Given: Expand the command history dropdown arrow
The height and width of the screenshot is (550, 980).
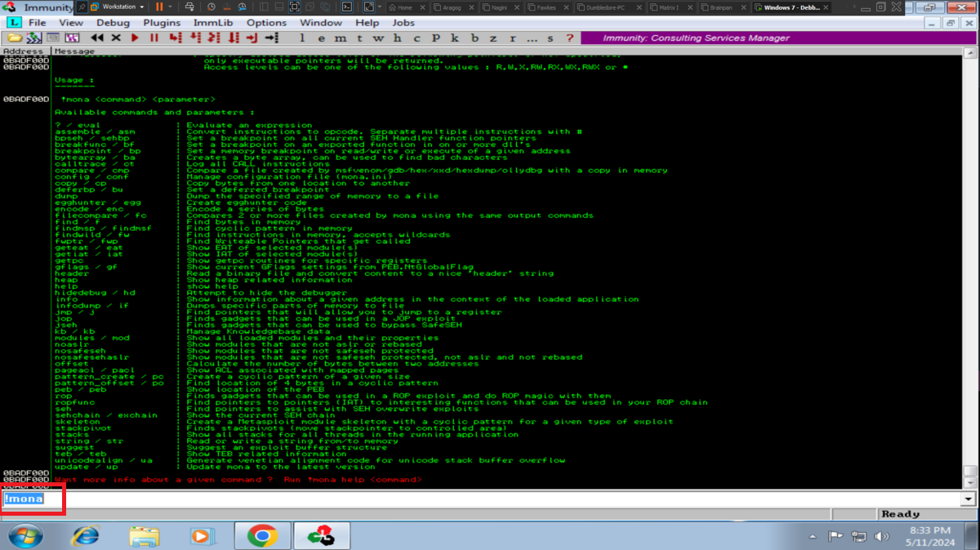Looking at the screenshot, I should 969,499.
